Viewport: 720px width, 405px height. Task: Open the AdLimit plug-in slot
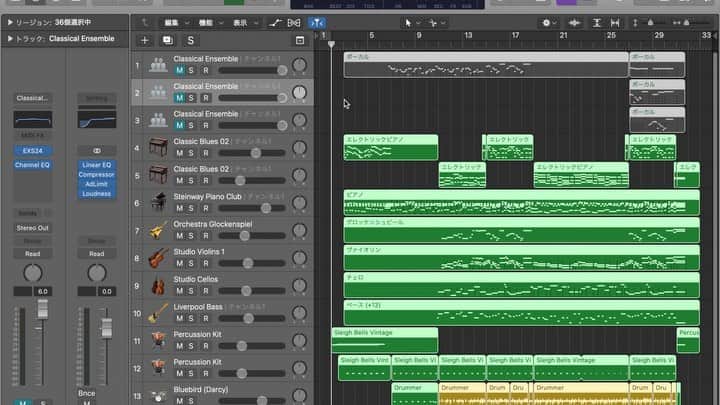coord(96,184)
